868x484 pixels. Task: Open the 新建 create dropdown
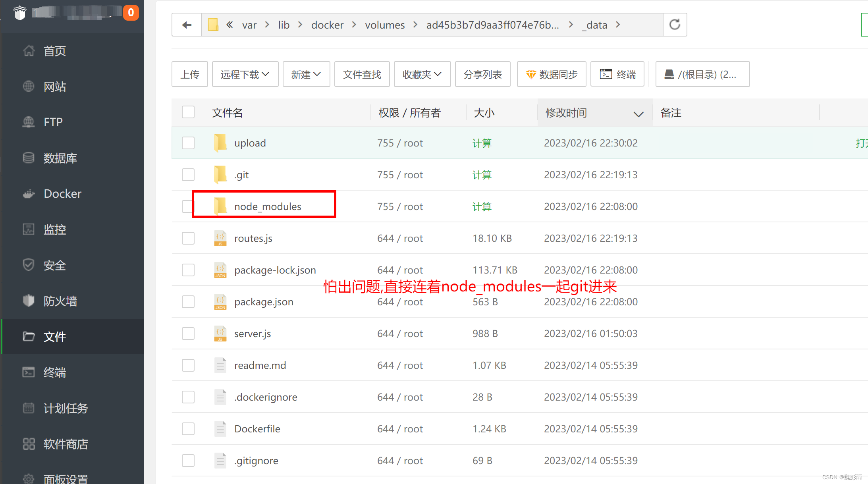click(x=306, y=74)
